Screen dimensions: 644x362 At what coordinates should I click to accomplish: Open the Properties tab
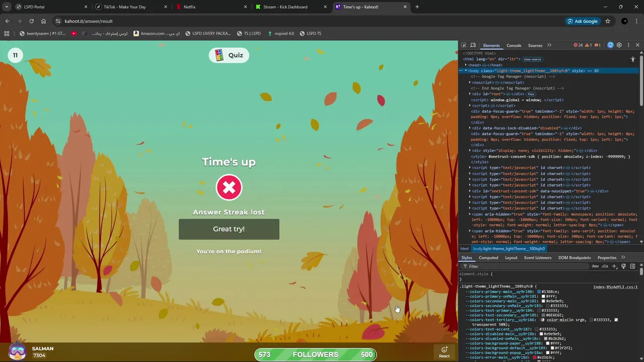click(x=607, y=257)
